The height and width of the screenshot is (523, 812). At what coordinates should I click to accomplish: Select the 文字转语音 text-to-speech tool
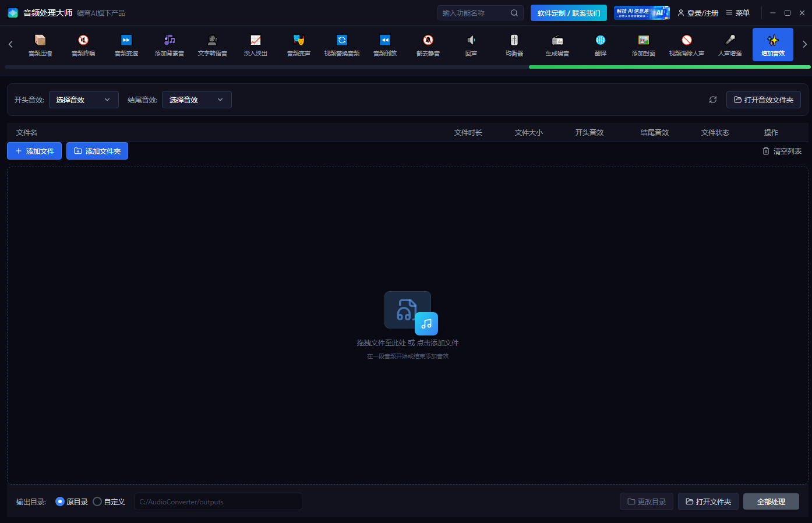pyautogui.click(x=212, y=45)
